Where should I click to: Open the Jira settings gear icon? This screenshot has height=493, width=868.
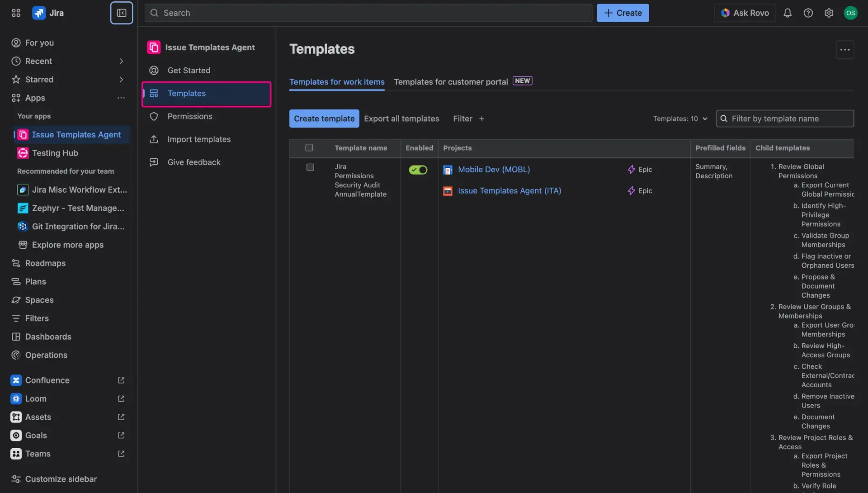click(829, 13)
